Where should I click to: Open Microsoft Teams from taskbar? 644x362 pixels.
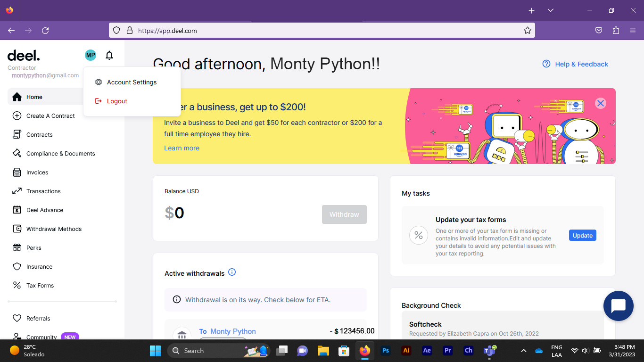(x=489, y=351)
